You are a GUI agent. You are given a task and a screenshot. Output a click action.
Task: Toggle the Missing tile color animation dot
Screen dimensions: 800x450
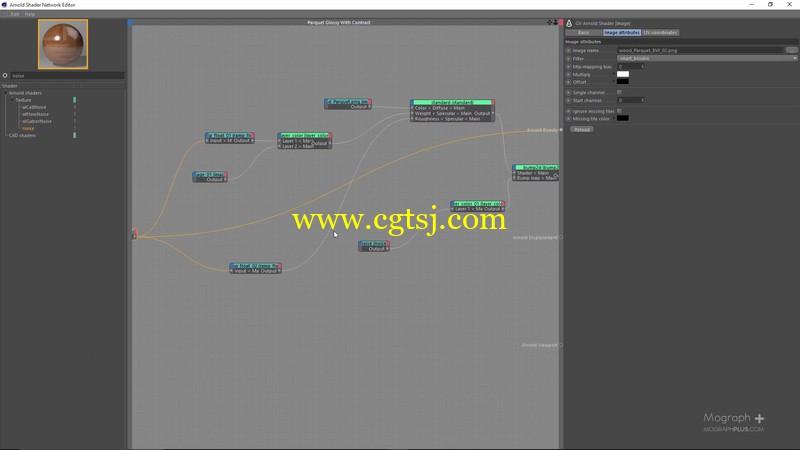568,119
